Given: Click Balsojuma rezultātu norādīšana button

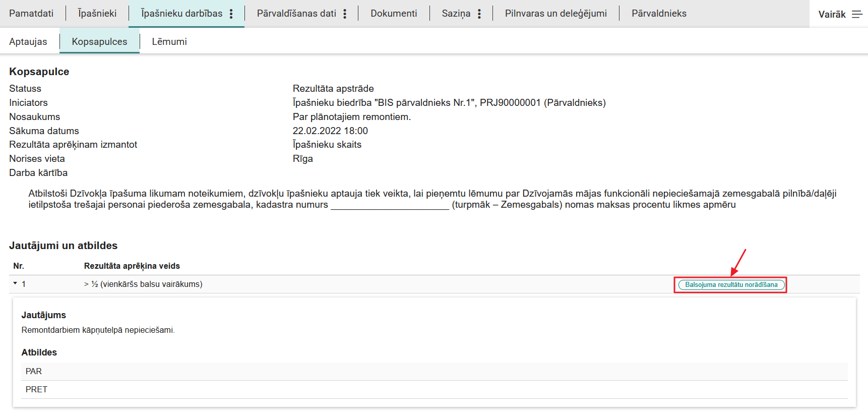Looking at the screenshot, I should point(731,285).
